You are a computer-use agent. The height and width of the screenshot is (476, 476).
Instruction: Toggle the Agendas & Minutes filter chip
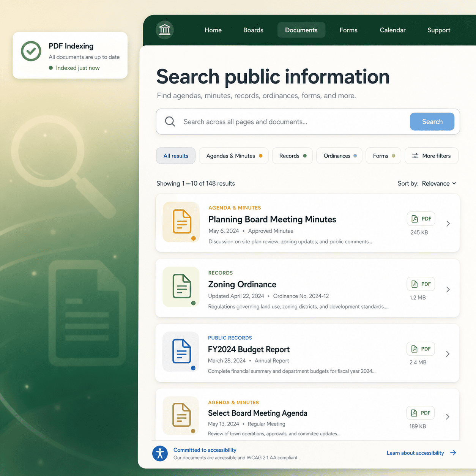[x=234, y=156]
